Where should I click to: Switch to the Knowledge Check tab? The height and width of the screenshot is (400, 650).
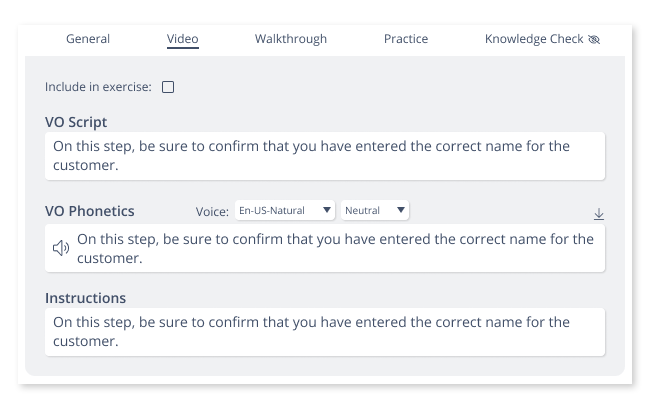tap(534, 39)
